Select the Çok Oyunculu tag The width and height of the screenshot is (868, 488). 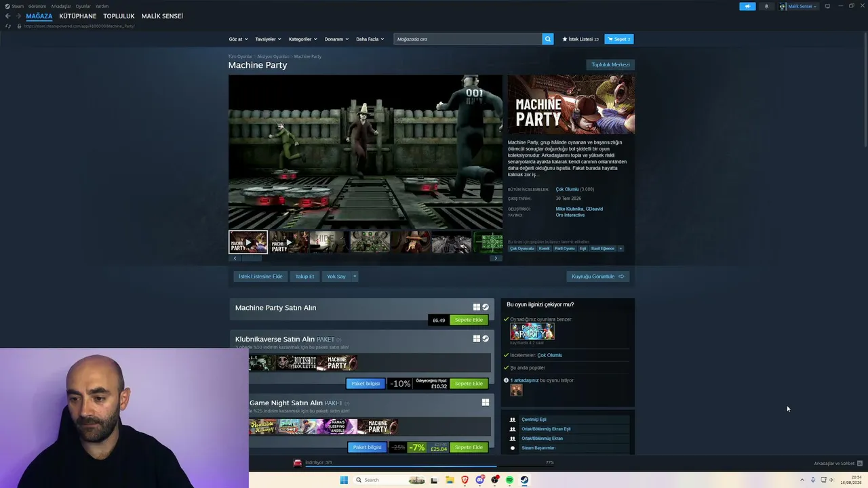tap(522, 249)
